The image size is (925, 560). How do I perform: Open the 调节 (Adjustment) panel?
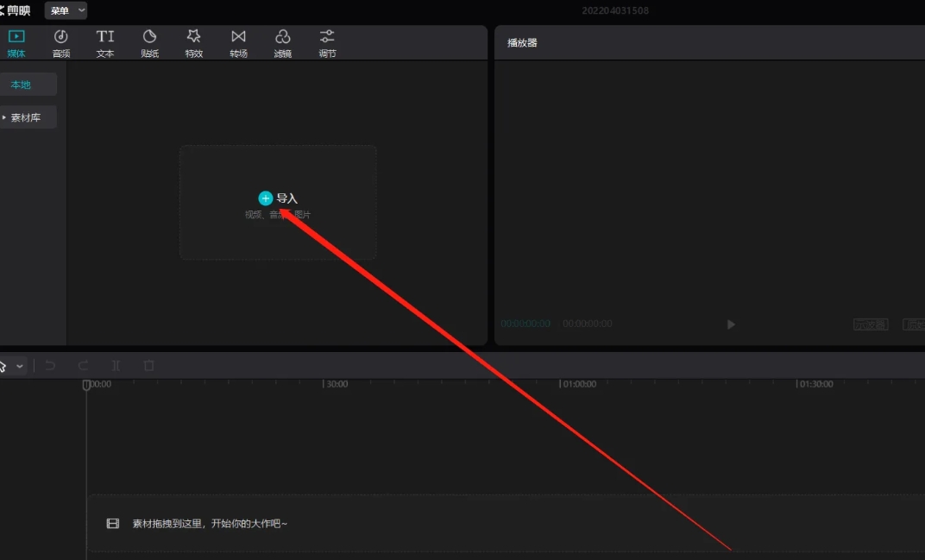327,43
